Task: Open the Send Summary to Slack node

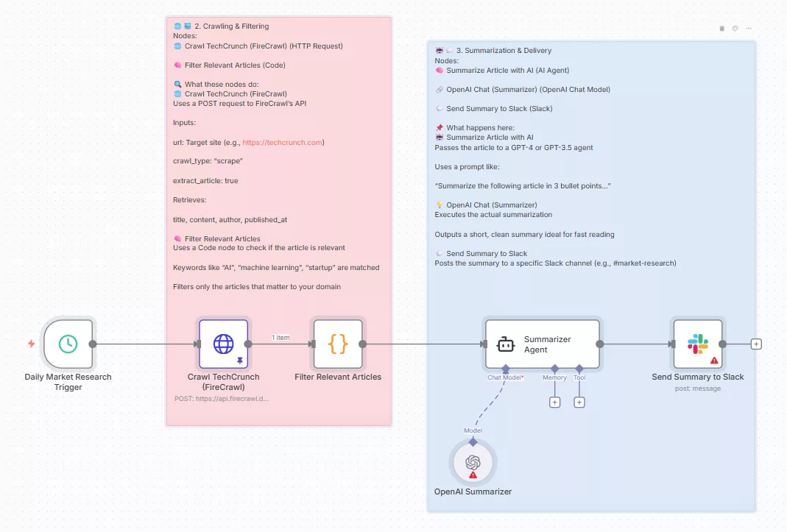Action: (x=698, y=341)
